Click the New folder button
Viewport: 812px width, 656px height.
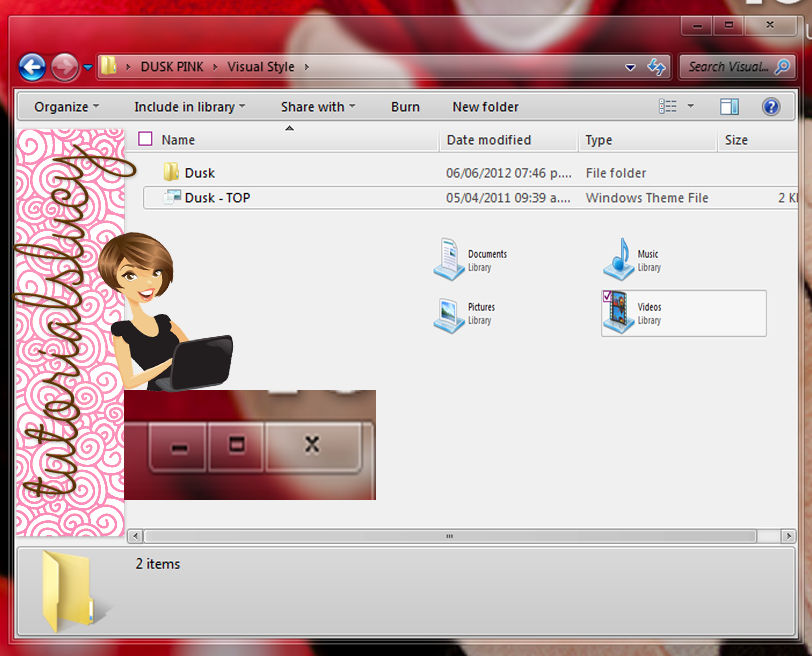coord(485,107)
